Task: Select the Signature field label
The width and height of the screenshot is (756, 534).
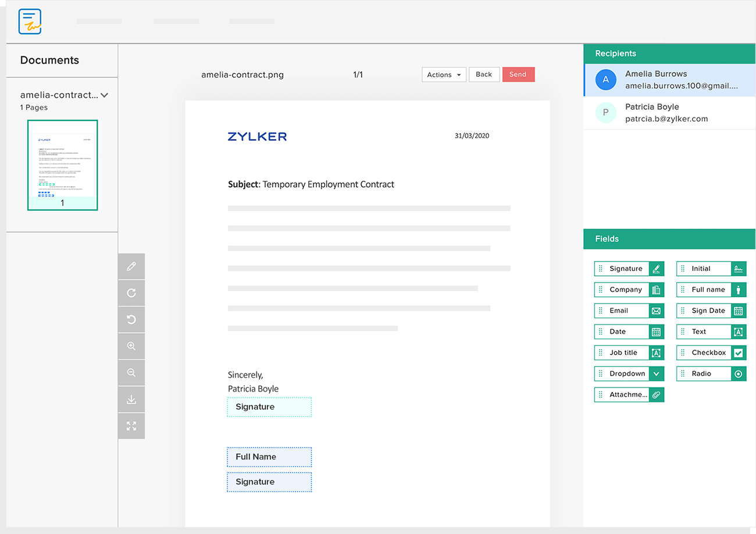Action: point(626,269)
